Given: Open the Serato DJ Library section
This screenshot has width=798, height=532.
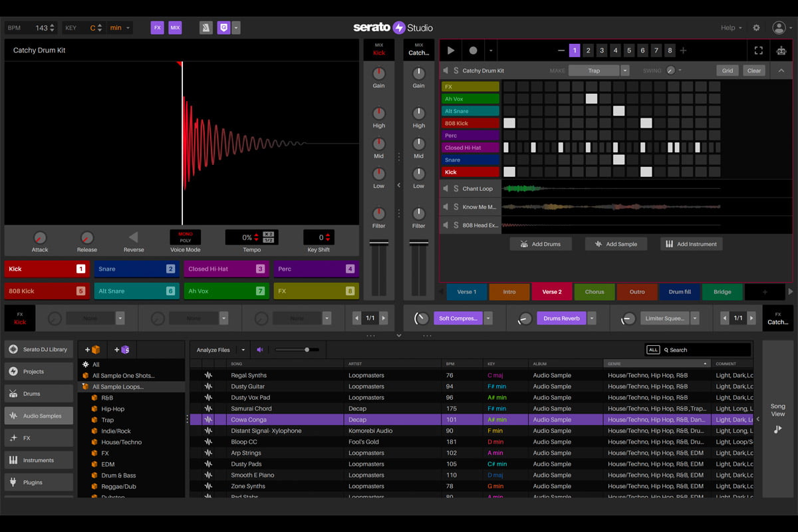Looking at the screenshot, I should coord(39,349).
